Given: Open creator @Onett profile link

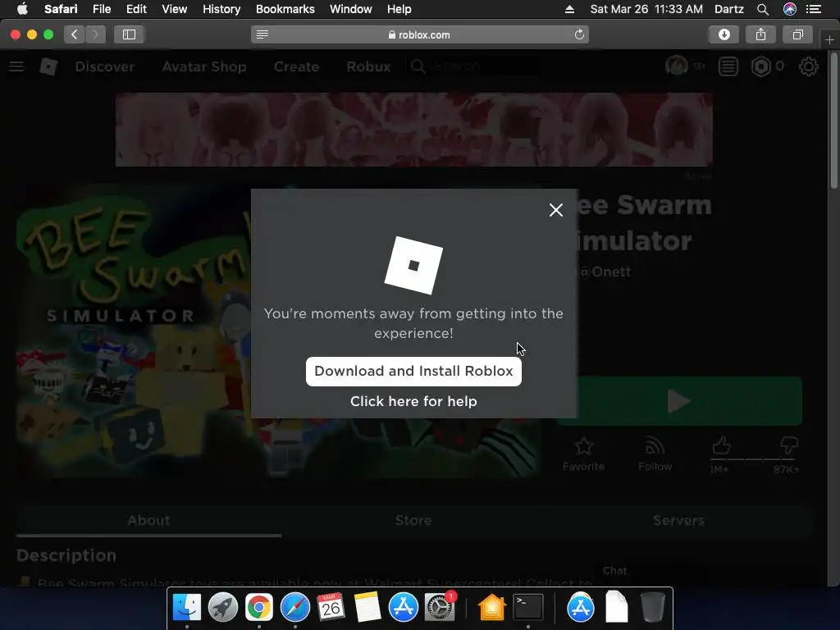Looking at the screenshot, I should (x=605, y=272).
